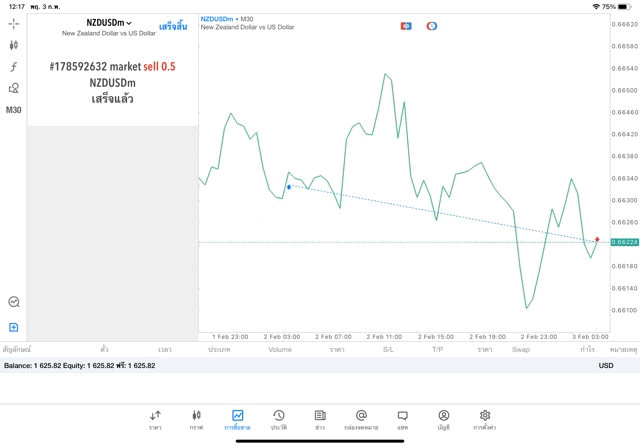Tap the 12:17 clock in status bar
The image size is (640, 447).
point(17,7)
